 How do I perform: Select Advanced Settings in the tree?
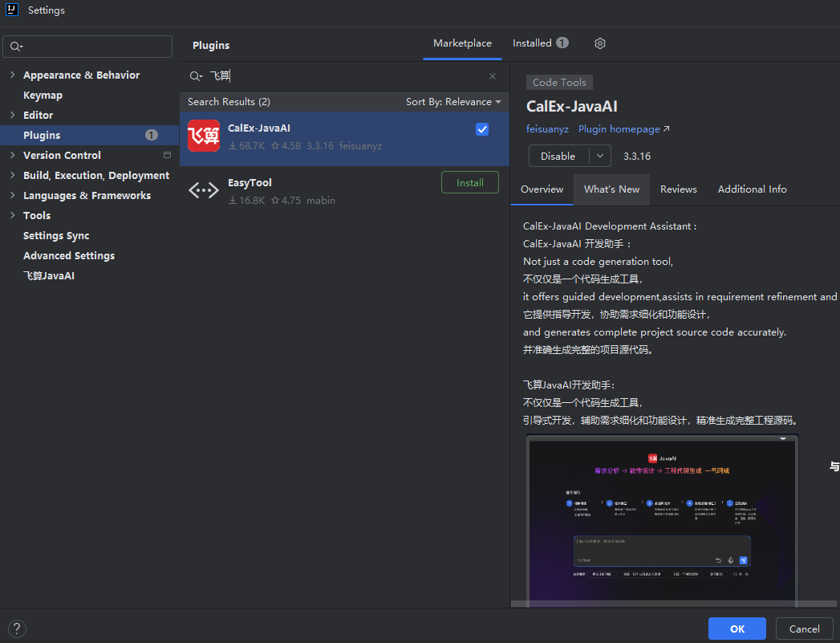pyautogui.click(x=69, y=255)
